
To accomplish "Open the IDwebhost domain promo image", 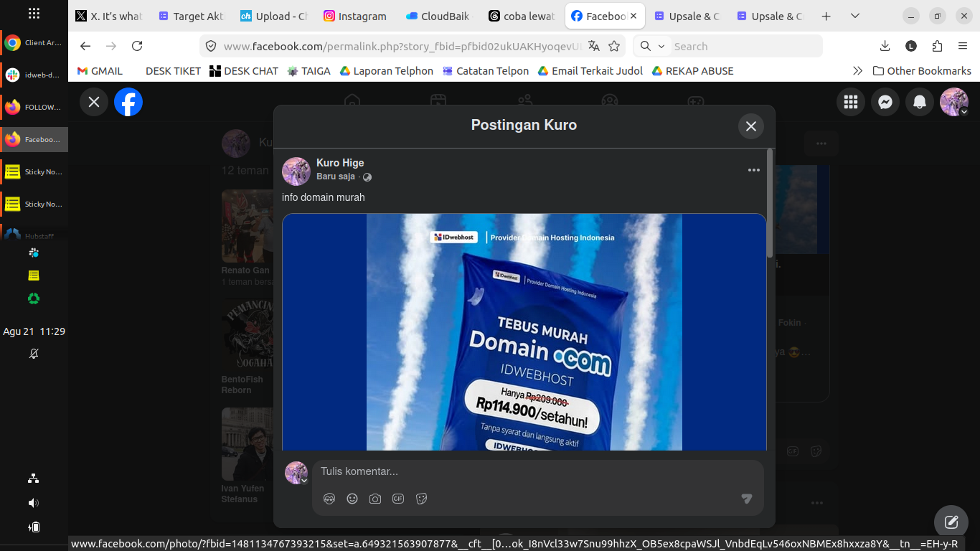I will (x=524, y=332).
